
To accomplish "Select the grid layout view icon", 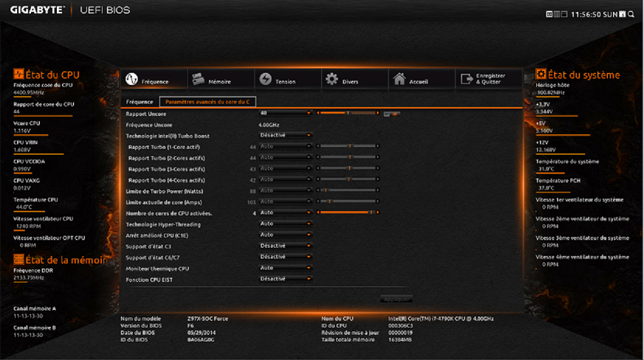I will [557, 14].
